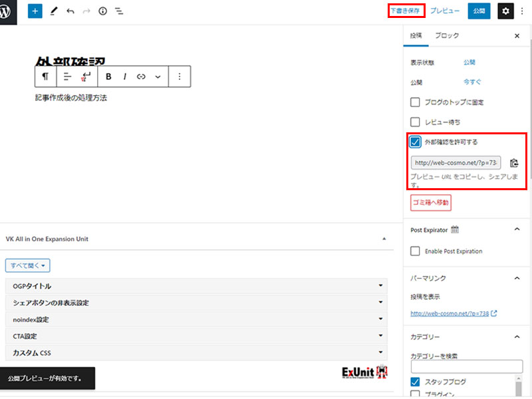This screenshot has height=399, width=532.
Task: Collapse the パーマリンク panel
Action: click(517, 278)
